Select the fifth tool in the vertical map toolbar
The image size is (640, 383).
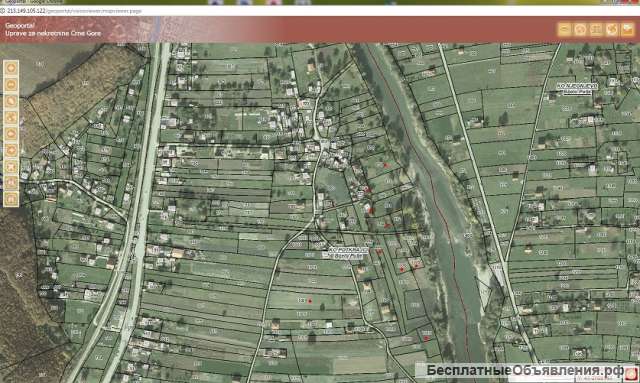tap(11, 134)
